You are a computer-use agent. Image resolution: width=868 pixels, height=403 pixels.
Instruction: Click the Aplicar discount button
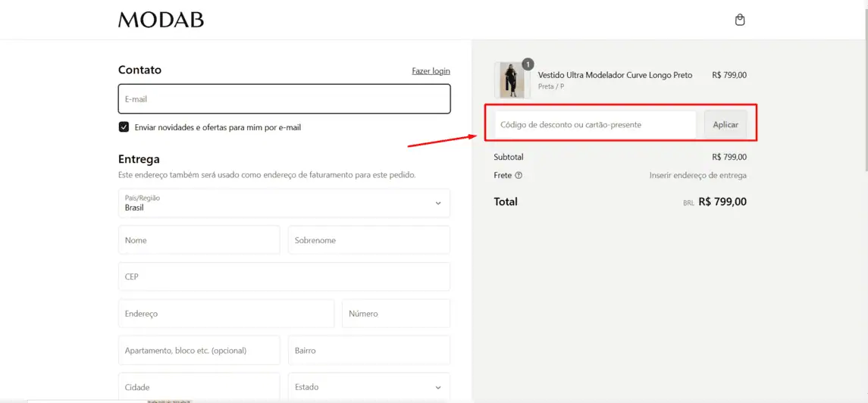(x=725, y=125)
